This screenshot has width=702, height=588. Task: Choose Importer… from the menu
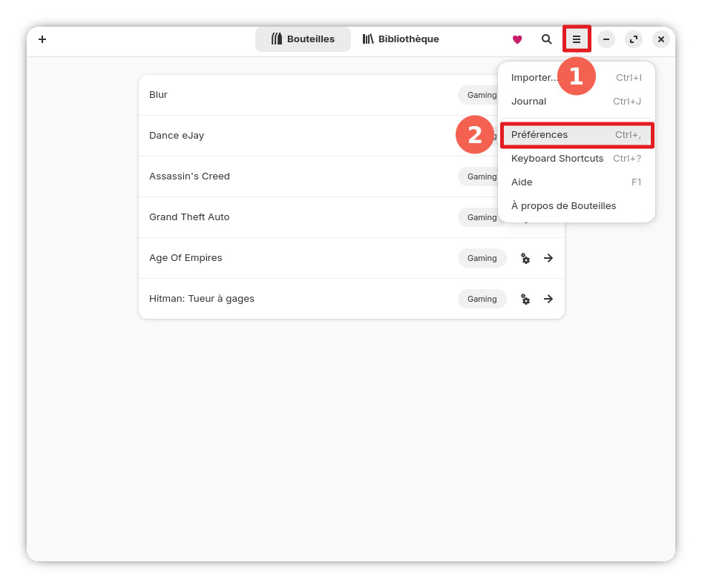pos(534,78)
